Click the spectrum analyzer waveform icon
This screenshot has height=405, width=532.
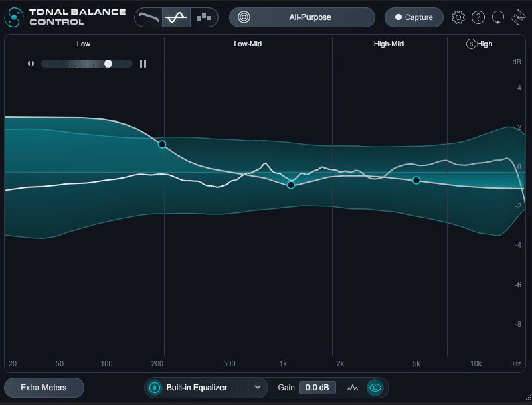[x=353, y=388]
